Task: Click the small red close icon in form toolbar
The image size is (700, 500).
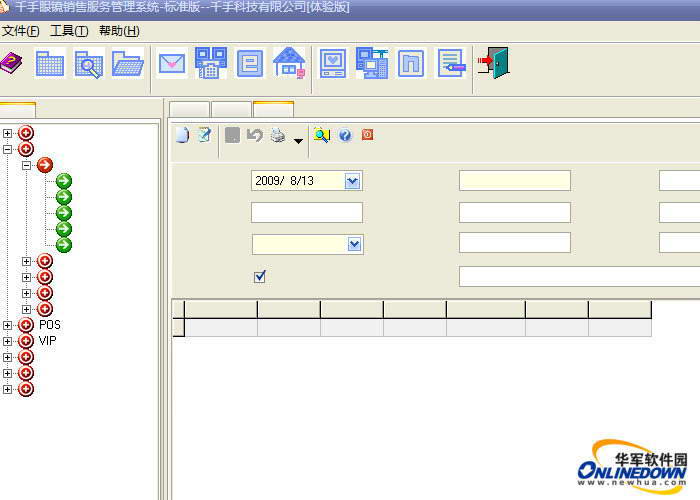Action: point(367,134)
